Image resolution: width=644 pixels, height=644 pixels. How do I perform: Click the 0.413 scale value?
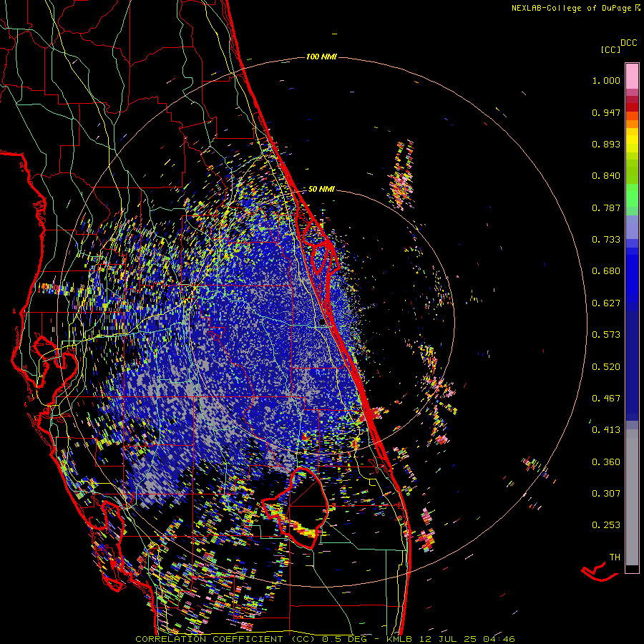tap(606, 430)
